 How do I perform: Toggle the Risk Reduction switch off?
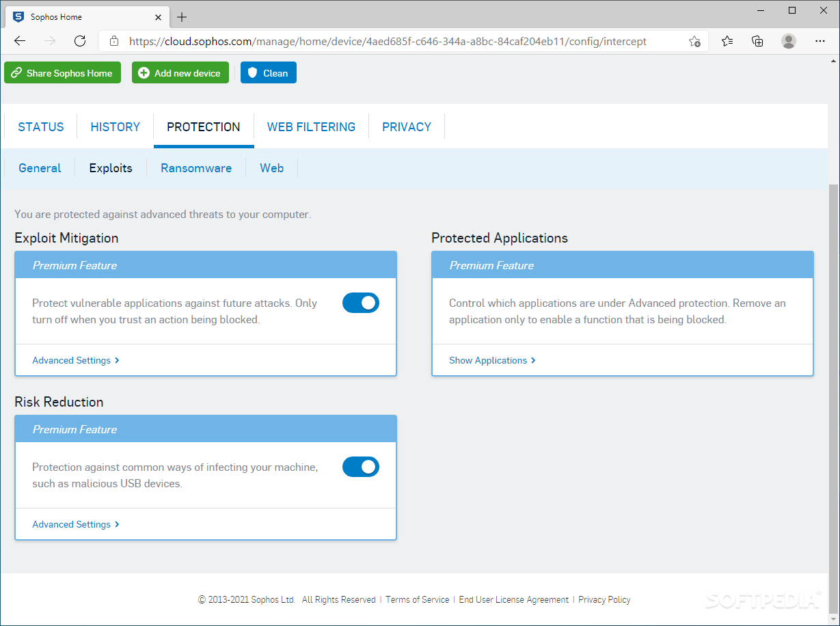click(x=361, y=467)
